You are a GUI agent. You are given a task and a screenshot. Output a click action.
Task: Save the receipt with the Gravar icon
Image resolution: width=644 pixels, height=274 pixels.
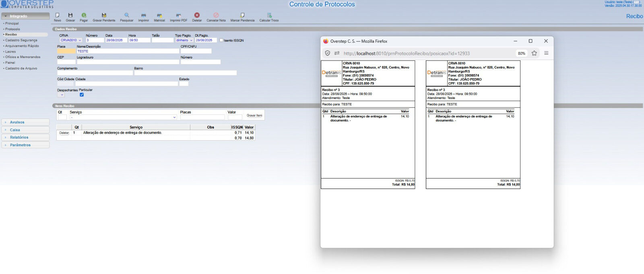(70, 15)
